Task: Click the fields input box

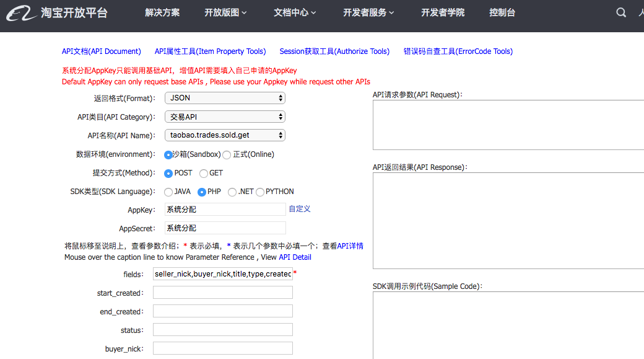Action: (222, 274)
